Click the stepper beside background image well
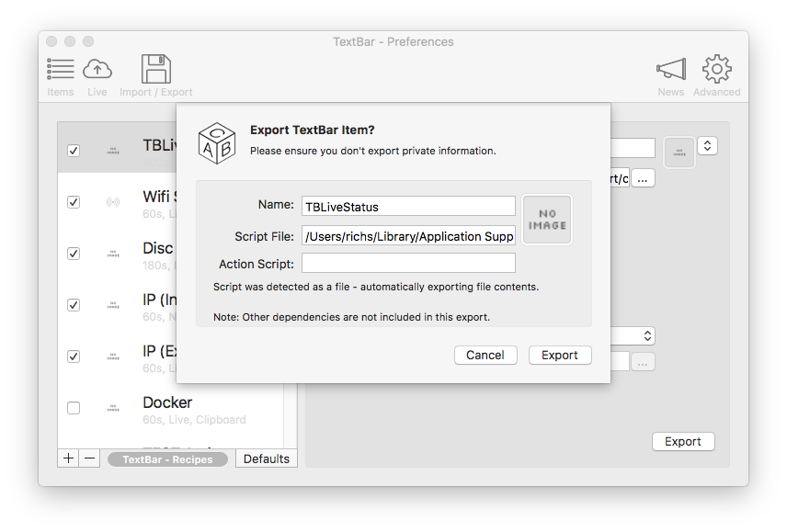This screenshot has height=532, width=787. [x=707, y=146]
